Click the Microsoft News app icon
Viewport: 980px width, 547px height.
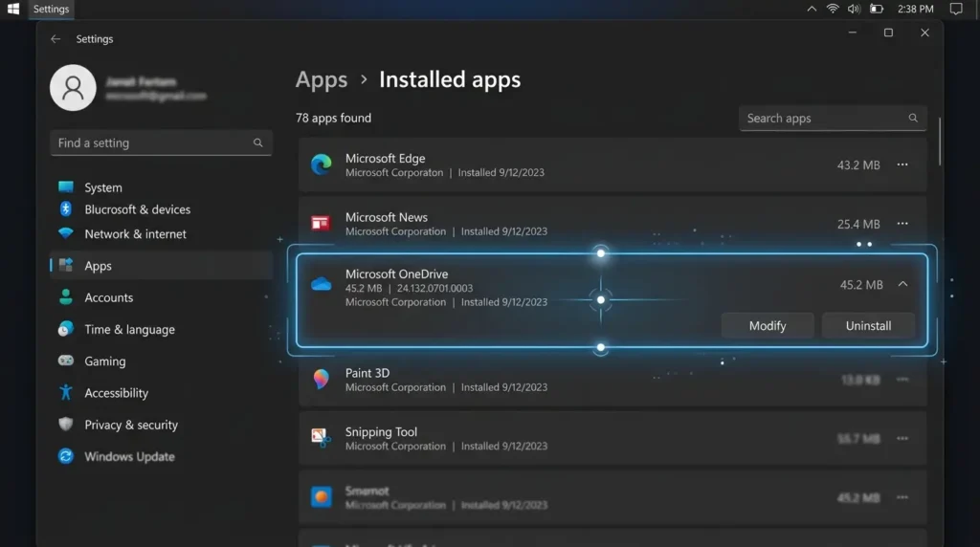pyautogui.click(x=321, y=223)
